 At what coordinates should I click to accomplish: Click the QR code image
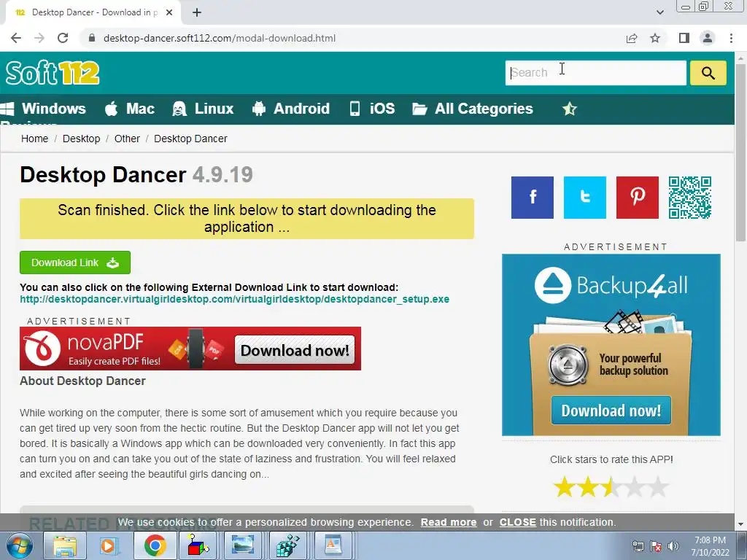[690, 197]
